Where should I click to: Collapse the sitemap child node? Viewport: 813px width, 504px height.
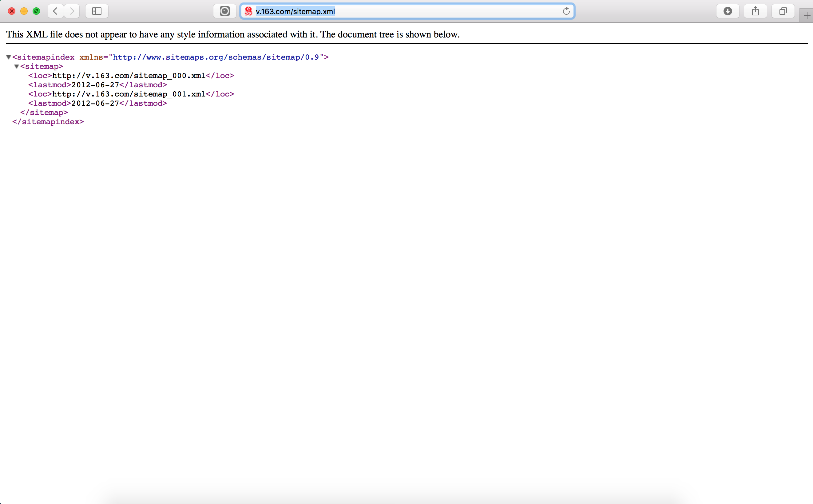tap(17, 67)
